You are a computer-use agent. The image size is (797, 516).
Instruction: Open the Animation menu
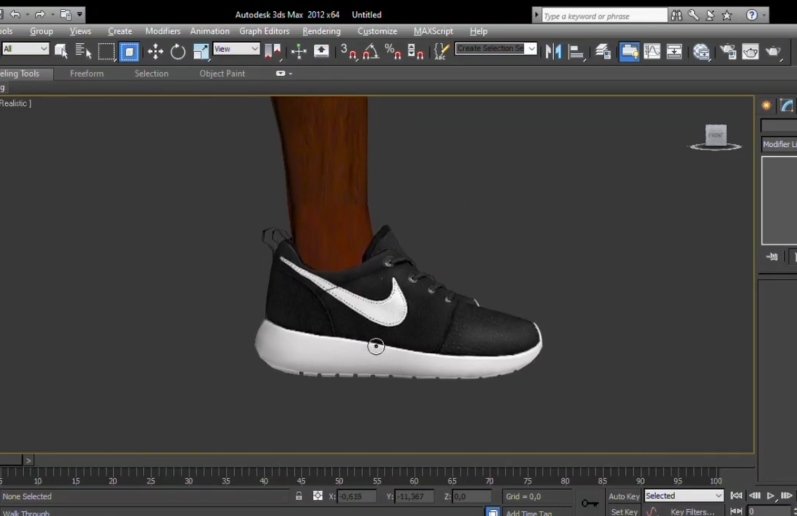209,31
